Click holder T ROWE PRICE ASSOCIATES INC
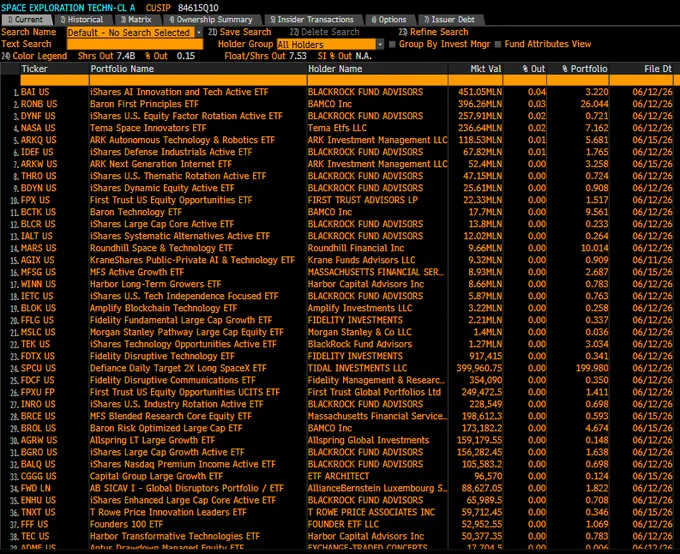The image size is (680, 554). pos(372,512)
